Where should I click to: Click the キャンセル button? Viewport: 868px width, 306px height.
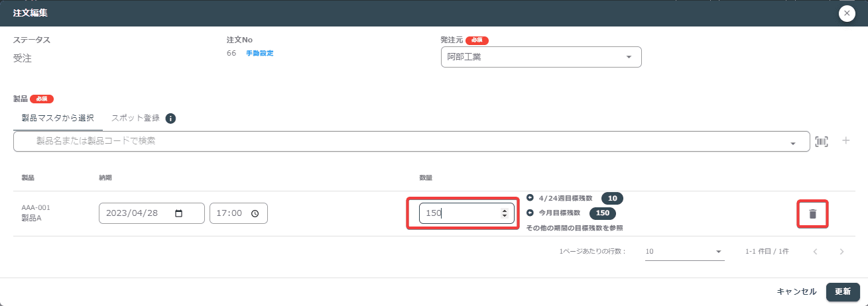[x=796, y=291]
